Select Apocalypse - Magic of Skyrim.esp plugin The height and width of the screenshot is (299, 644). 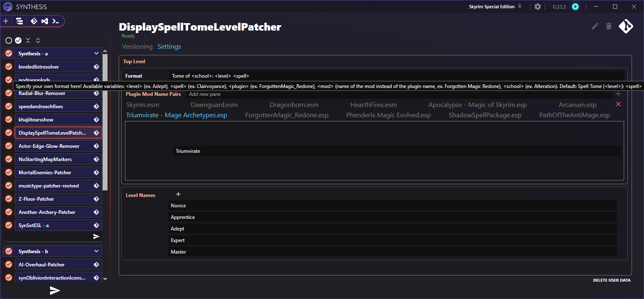point(478,105)
